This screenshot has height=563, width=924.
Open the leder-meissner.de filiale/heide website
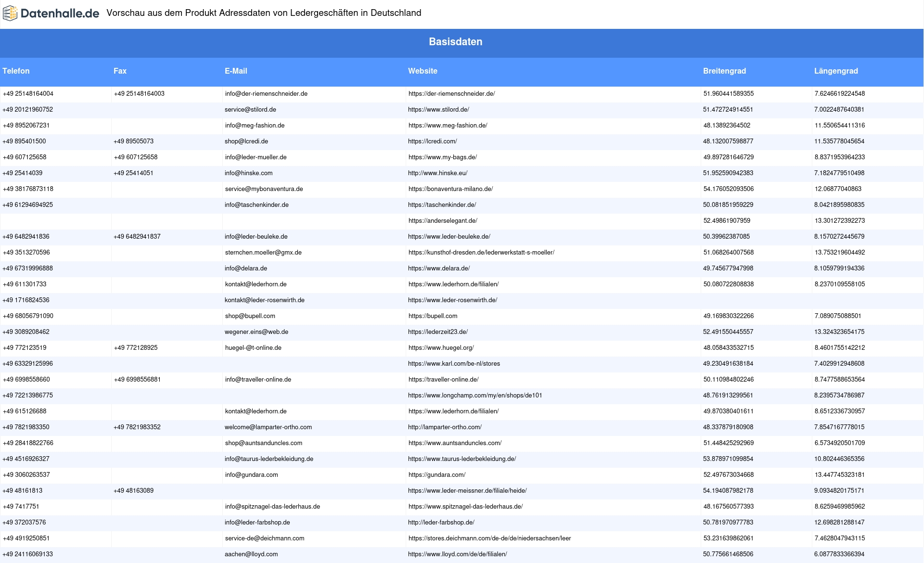467,491
